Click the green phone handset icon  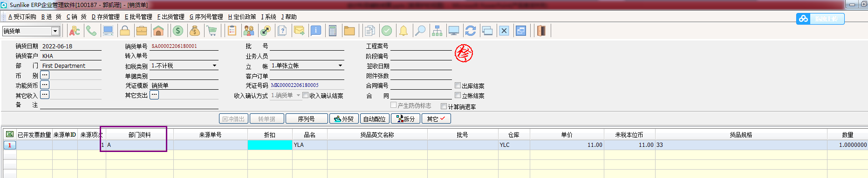(x=91, y=31)
